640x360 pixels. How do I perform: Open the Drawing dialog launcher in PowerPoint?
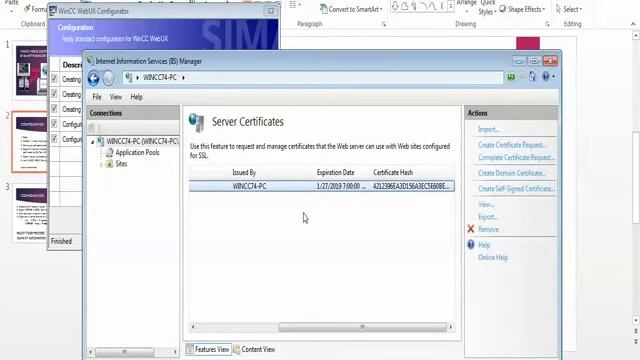pos(547,24)
